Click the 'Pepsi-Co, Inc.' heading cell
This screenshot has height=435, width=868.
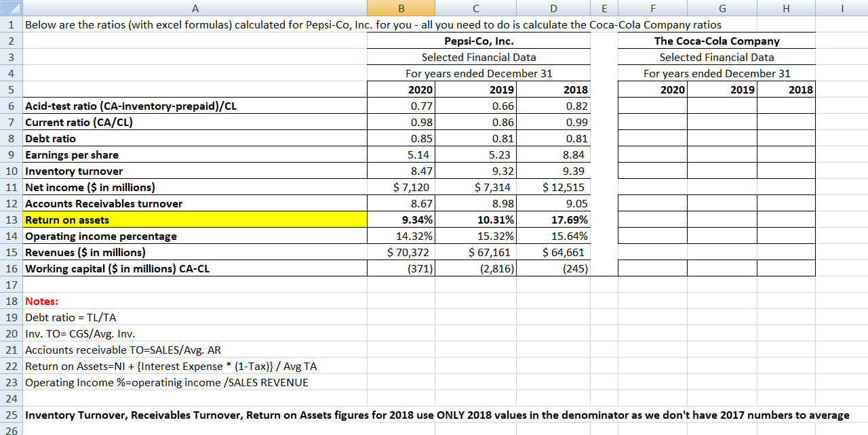tap(479, 41)
